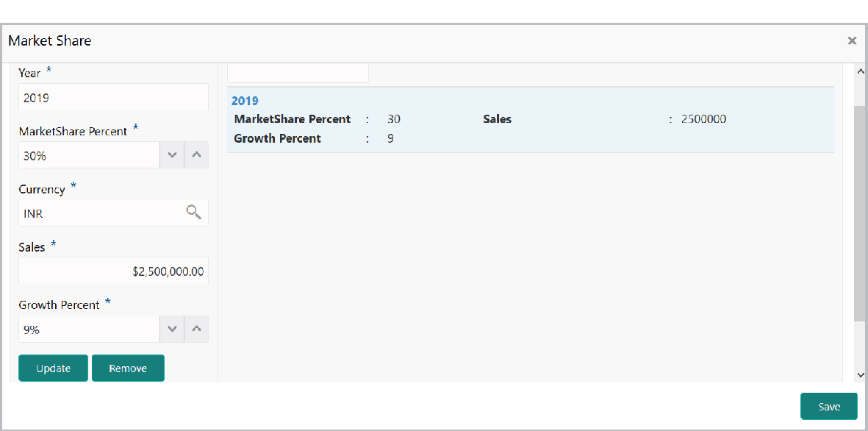
Task: Click the MarketShare Percent value 30
Action: click(394, 119)
